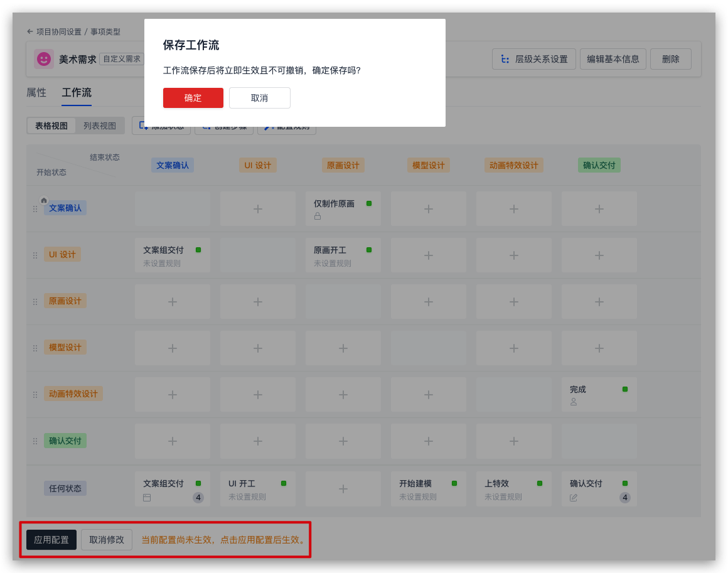Select 表格视图 view mode
The width and height of the screenshot is (728, 573).
point(51,126)
